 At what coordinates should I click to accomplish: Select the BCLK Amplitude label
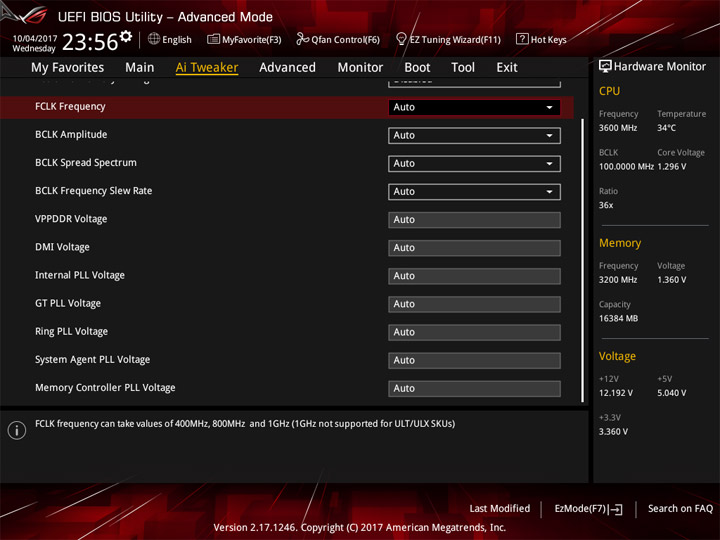[71, 135]
